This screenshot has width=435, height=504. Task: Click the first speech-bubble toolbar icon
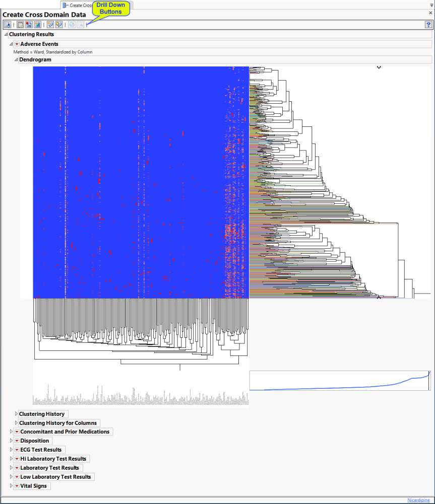50,24
